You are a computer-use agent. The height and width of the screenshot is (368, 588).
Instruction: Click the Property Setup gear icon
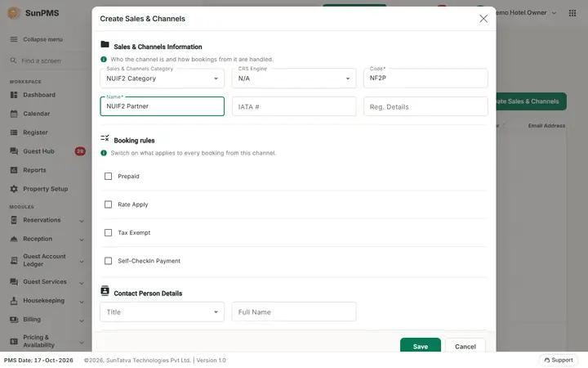[14, 189]
